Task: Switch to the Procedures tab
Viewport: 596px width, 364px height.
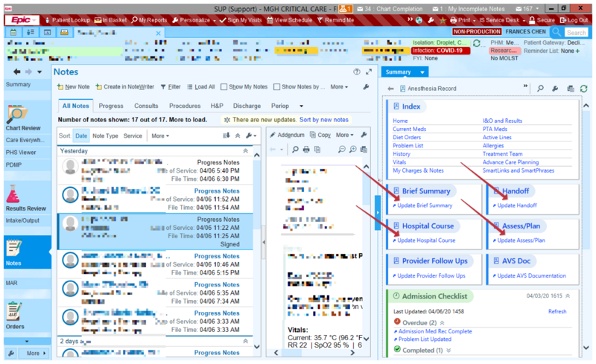Action: pos(185,106)
